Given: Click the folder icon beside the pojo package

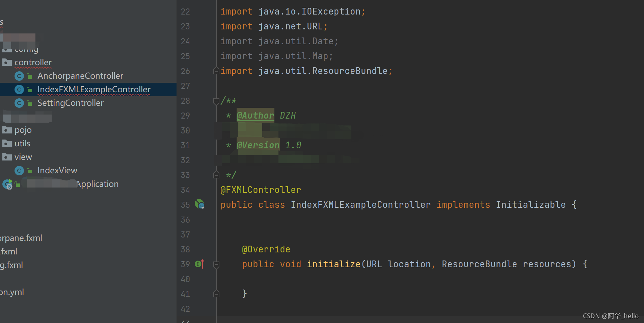Looking at the screenshot, I should tap(7, 130).
